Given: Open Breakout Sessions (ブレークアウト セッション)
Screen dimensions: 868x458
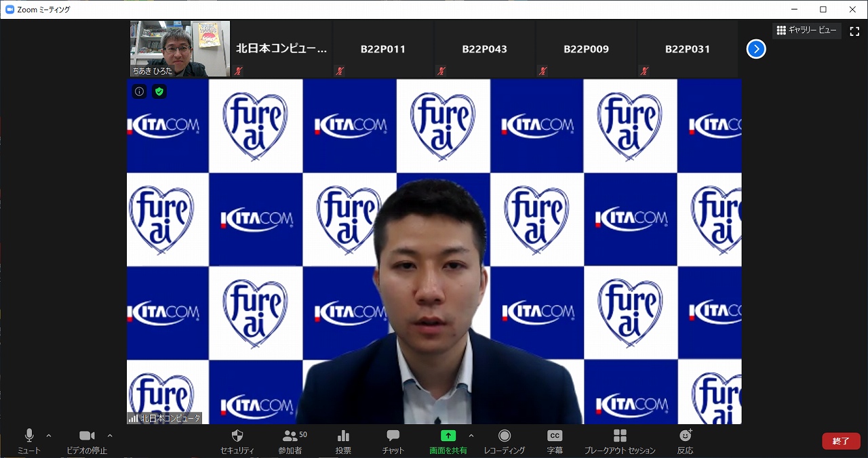Looking at the screenshot, I should 620,436.
